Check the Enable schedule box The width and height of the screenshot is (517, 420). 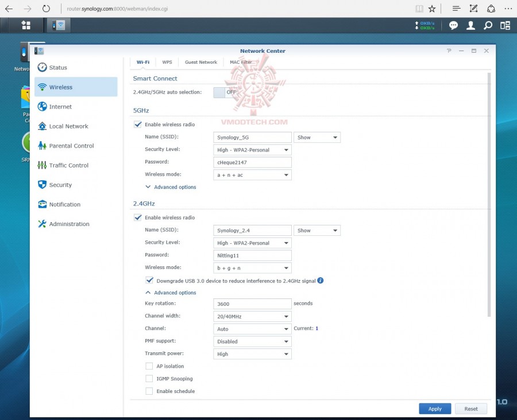pyautogui.click(x=149, y=391)
